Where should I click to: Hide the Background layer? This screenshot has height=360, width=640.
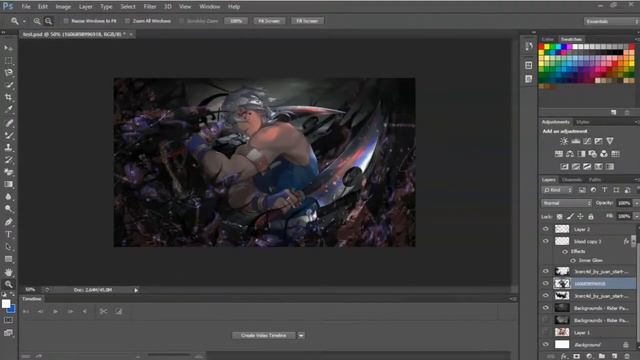coord(546,344)
